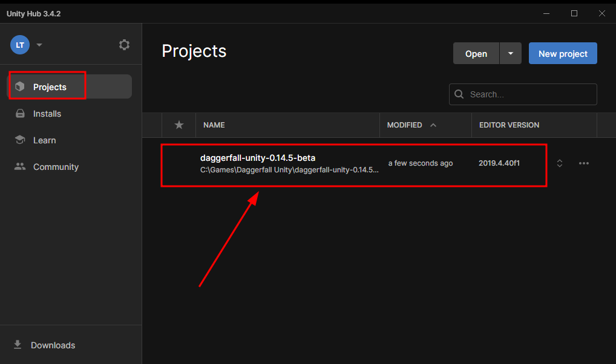Toggle the MODIFIED sort direction arrow
The height and width of the screenshot is (364, 616).
point(433,125)
